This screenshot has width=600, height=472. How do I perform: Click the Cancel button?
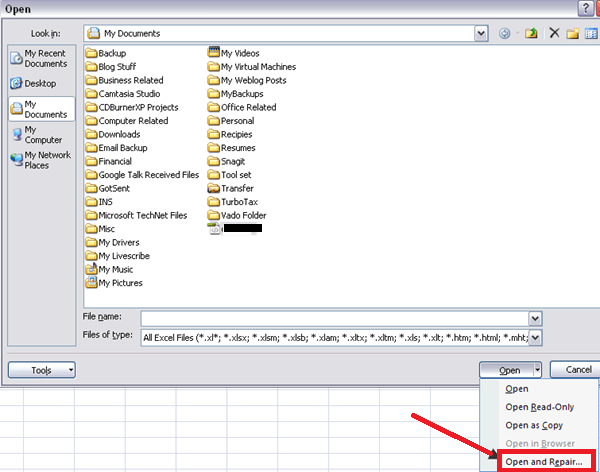click(577, 369)
